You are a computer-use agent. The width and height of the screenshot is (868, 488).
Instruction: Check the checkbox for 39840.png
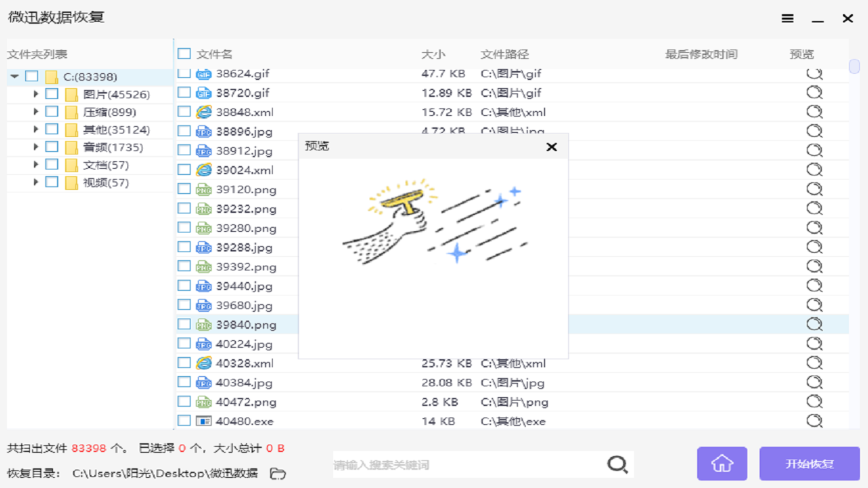tap(183, 324)
